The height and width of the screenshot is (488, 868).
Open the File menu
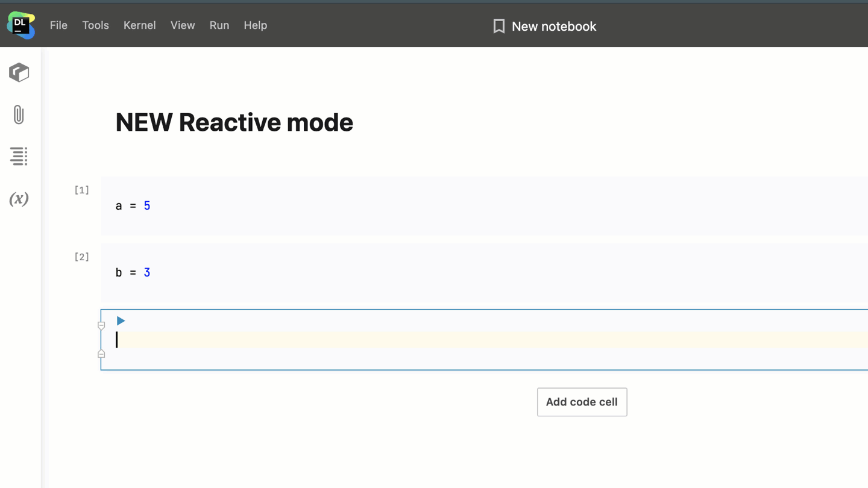58,25
